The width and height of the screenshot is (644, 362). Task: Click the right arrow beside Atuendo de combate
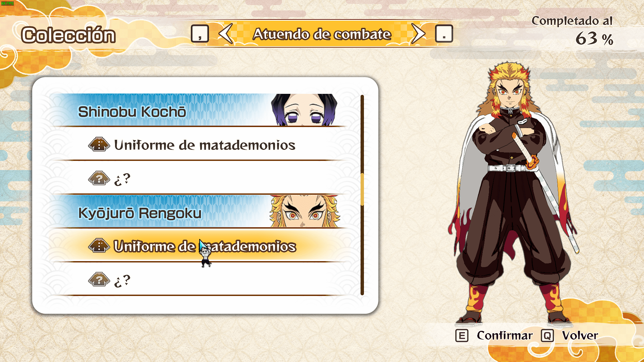[x=418, y=34]
